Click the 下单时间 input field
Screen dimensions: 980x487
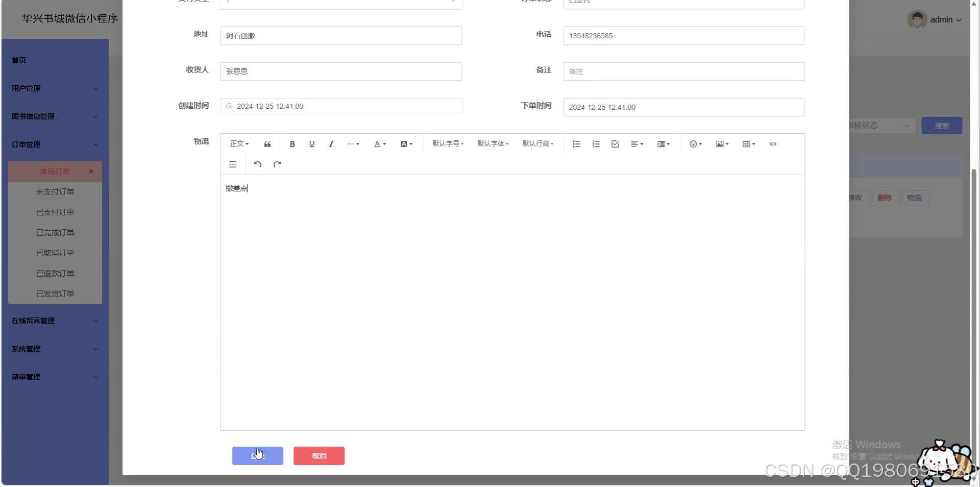[684, 107]
